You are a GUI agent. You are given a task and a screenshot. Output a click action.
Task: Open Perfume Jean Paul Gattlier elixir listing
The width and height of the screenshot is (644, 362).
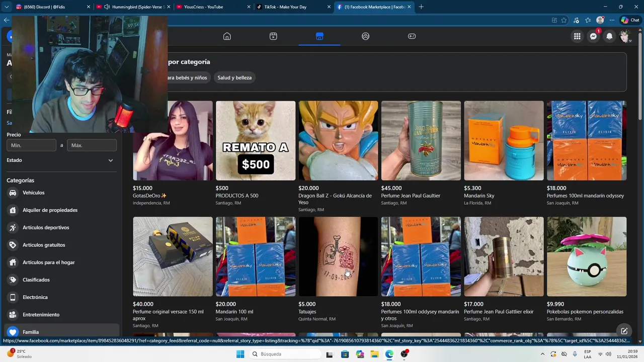pyautogui.click(x=504, y=269)
